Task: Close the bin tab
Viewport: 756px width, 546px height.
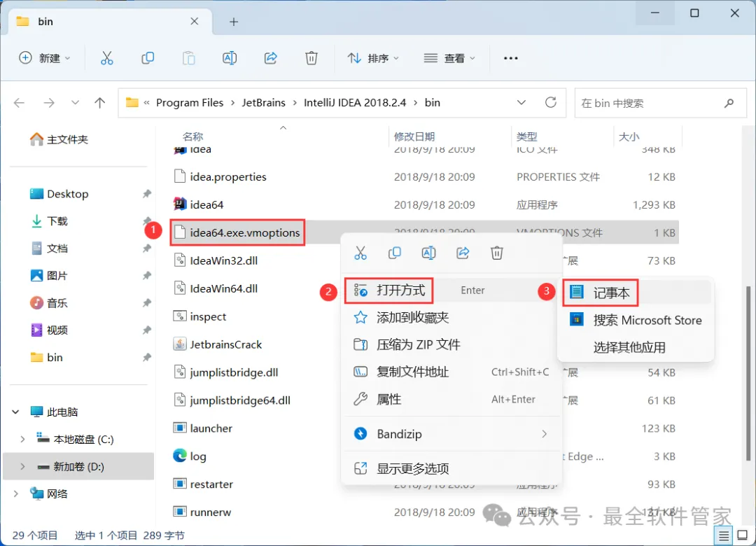Action: [195, 21]
